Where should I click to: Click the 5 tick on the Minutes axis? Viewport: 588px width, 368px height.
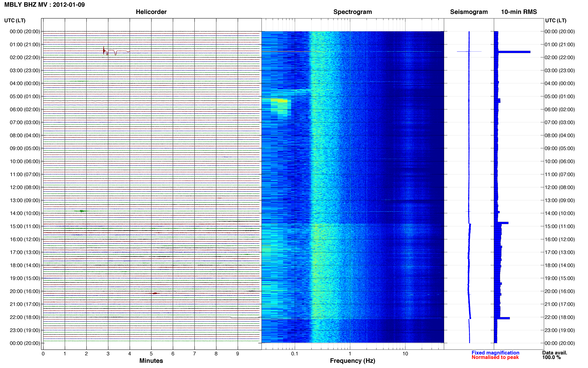pos(151,354)
